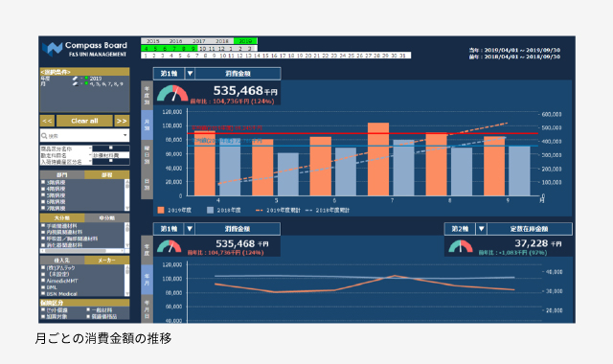
Task: Check the AimedicMMT checkbox
Action: tap(43, 281)
